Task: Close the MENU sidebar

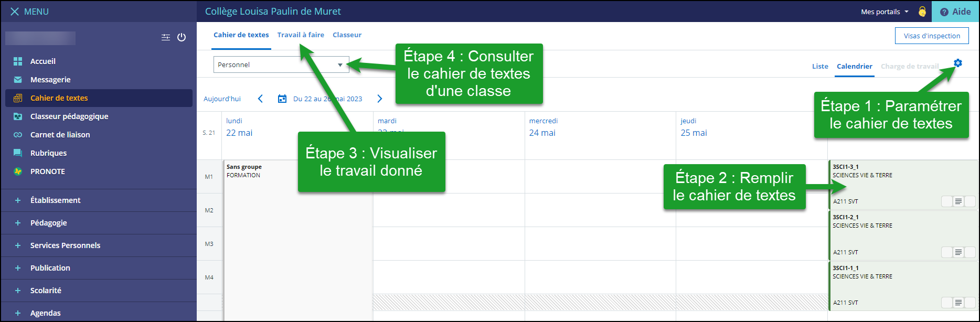Action: coord(15,12)
